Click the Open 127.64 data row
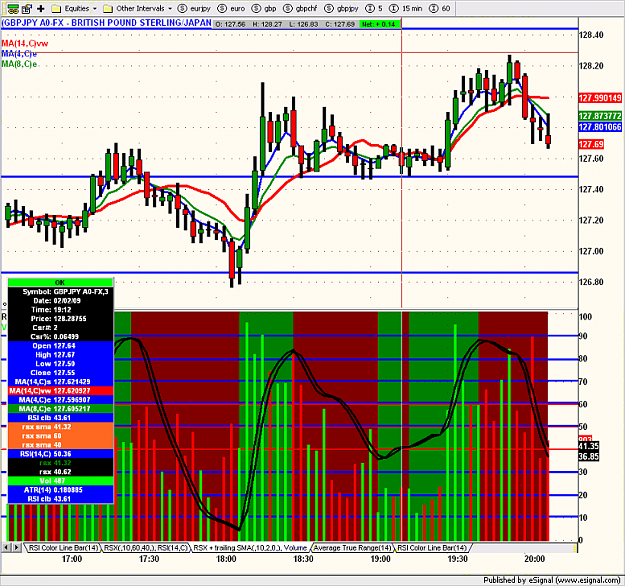 pyautogui.click(x=61, y=346)
